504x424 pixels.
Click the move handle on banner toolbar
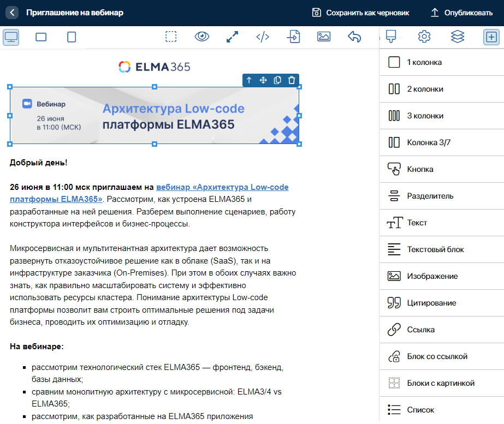(x=263, y=80)
